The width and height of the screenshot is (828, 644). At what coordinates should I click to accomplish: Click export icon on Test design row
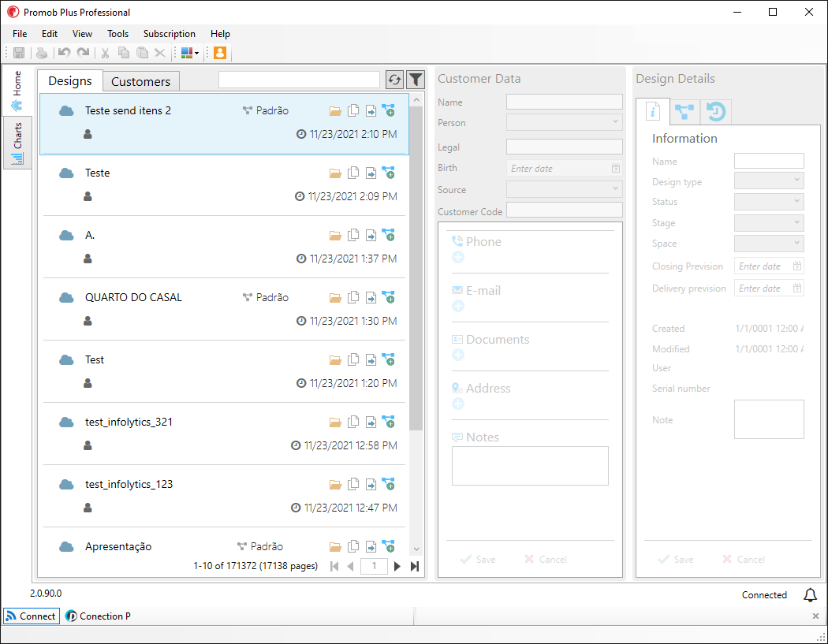click(x=371, y=360)
